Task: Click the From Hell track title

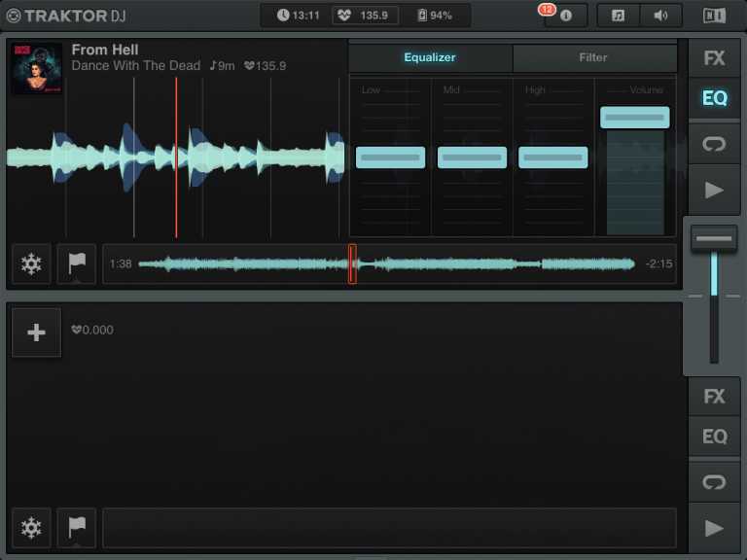Action: (105, 50)
